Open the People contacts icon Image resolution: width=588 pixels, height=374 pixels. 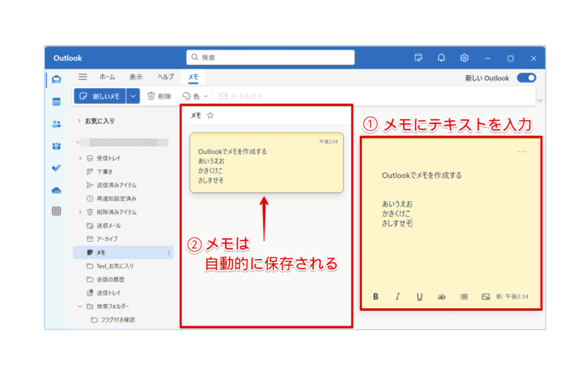tap(56, 124)
